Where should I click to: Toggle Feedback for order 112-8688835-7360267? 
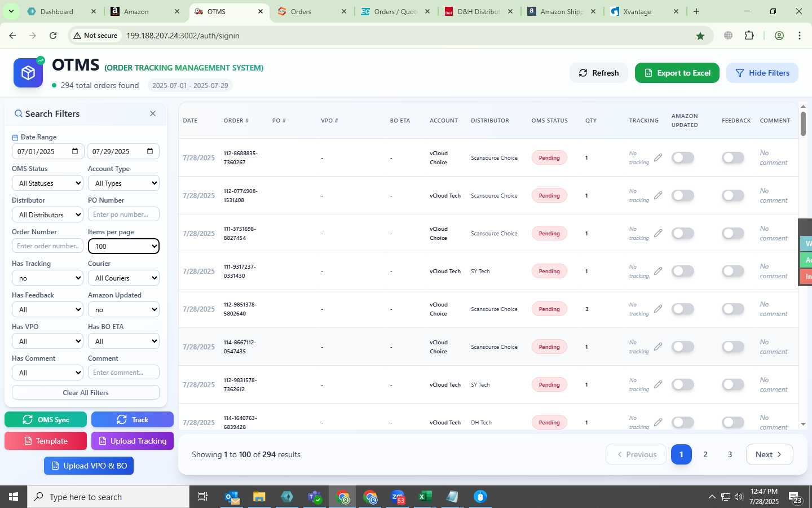[733, 157]
